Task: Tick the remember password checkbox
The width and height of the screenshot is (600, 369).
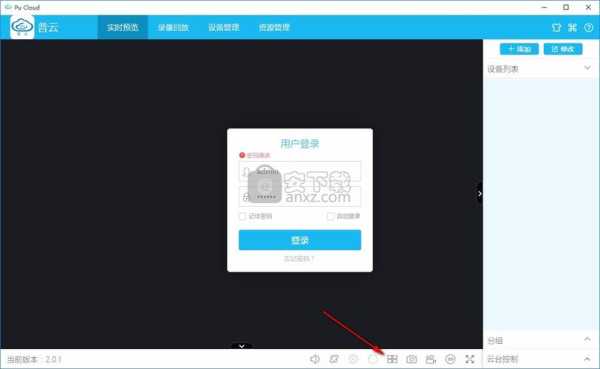Action: (242, 216)
